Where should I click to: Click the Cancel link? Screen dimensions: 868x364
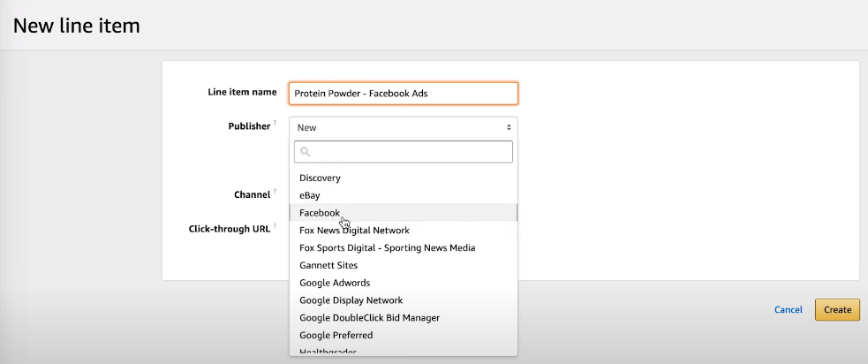click(788, 309)
